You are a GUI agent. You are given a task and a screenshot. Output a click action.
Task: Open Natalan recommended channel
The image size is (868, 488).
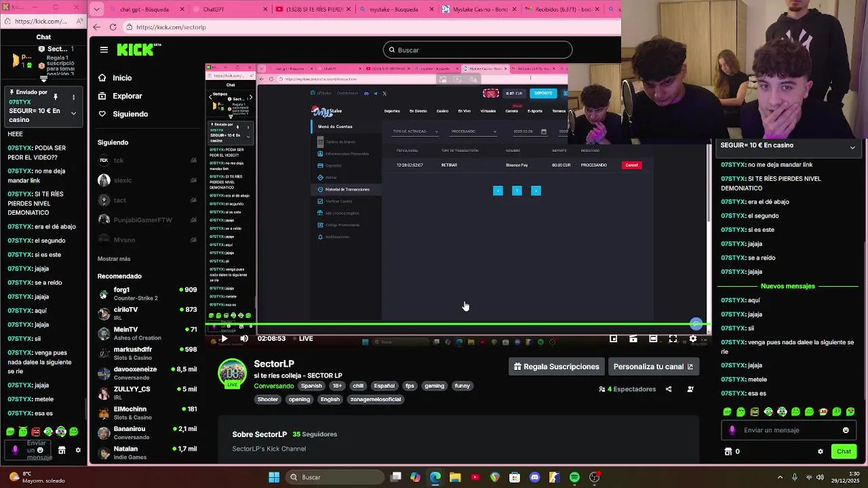[x=146, y=452]
